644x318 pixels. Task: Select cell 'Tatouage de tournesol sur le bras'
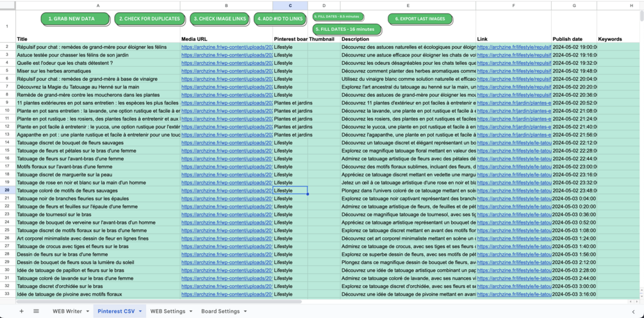coord(98,215)
